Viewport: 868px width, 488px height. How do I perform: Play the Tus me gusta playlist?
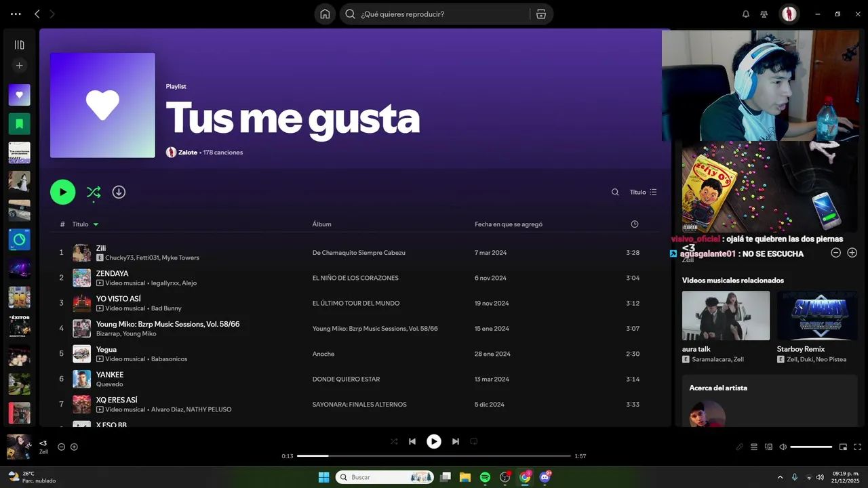(62, 192)
